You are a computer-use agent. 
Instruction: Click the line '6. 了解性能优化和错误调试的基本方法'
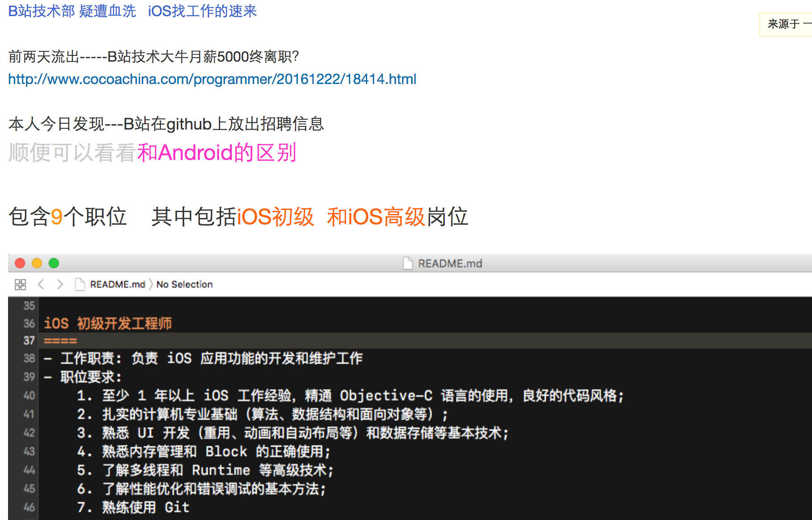pyautogui.click(x=201, y=489)
